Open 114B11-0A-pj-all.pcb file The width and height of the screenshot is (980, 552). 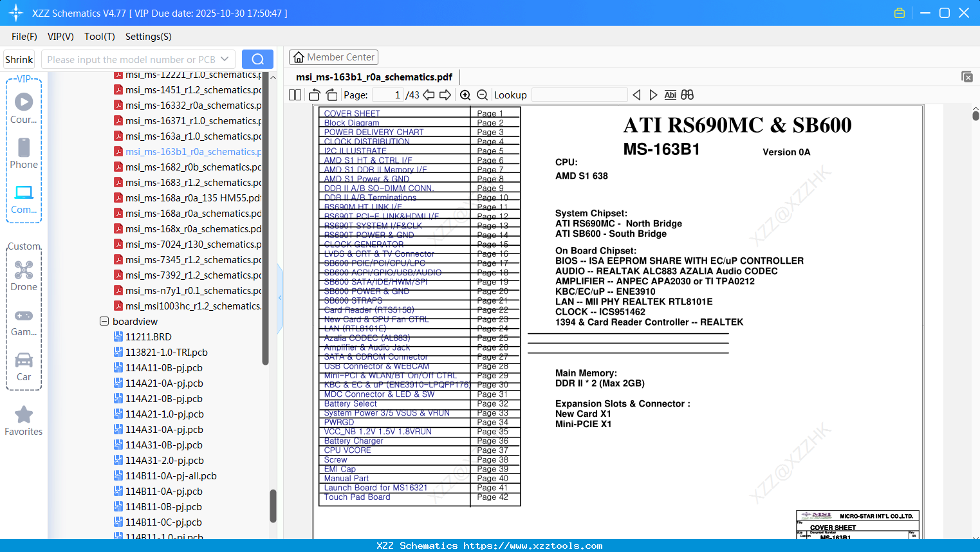pos(171,476)
